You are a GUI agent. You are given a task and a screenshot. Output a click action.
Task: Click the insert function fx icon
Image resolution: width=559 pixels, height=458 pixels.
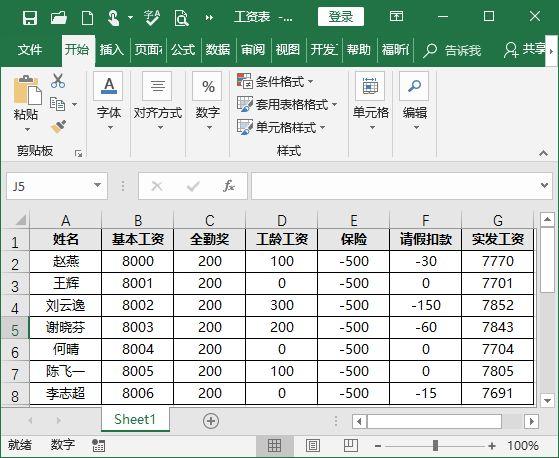point(229,186)
